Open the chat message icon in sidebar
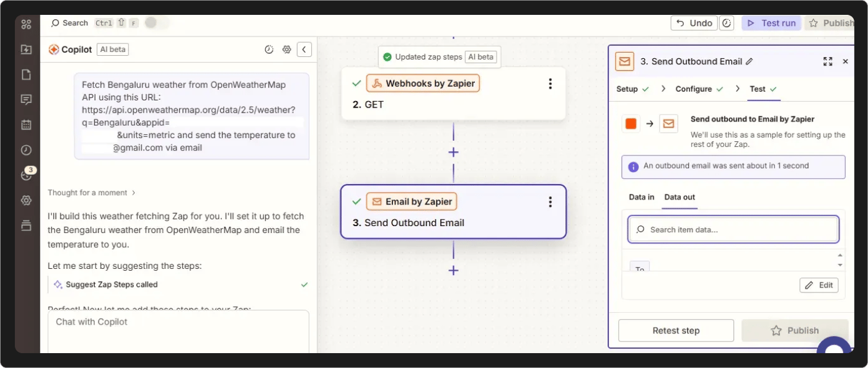The image size is (868, 368). 26,100
